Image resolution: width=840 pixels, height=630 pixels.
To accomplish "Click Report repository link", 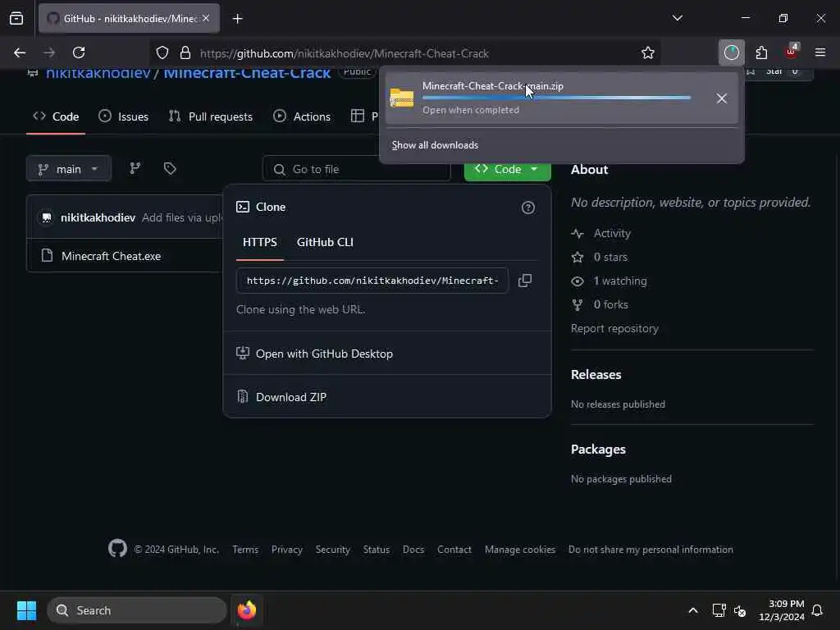I will pyautogui.click(x=614, y=328).
